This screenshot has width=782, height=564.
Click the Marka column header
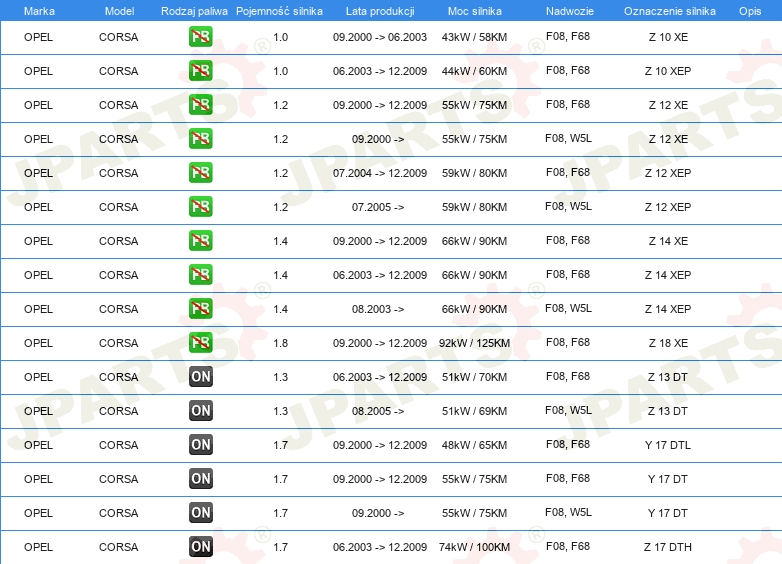tap(39, 11)
